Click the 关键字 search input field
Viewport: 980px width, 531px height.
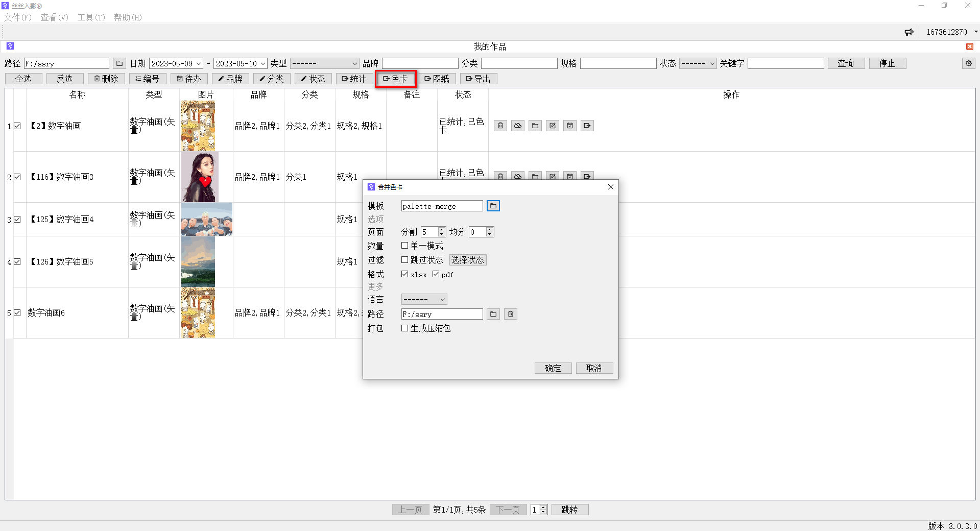(785, 63)
